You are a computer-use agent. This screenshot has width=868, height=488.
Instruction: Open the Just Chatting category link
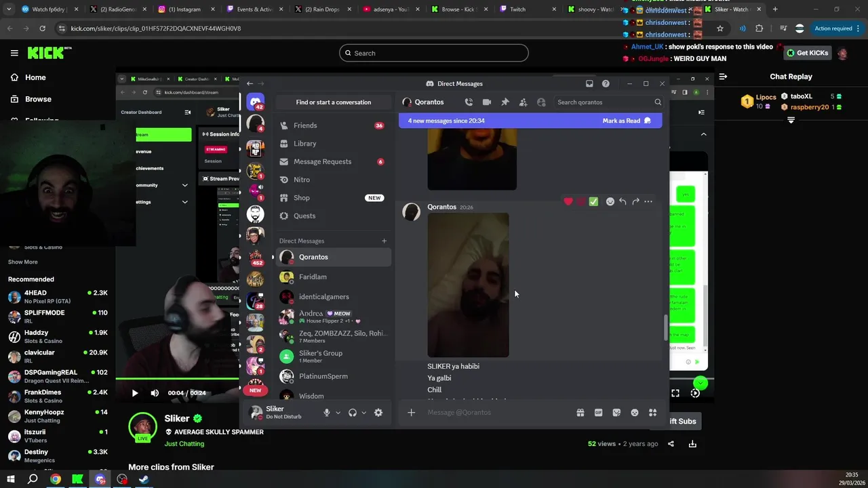pyautogui.click(x=184, y=444)
